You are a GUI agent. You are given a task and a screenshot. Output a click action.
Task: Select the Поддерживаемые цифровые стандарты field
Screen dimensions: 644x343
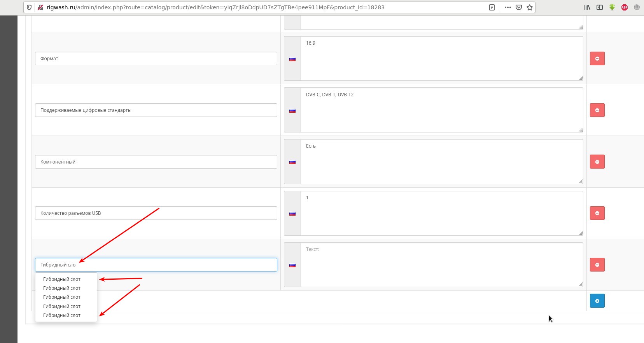pyautogui.click(x=156, y=110)
